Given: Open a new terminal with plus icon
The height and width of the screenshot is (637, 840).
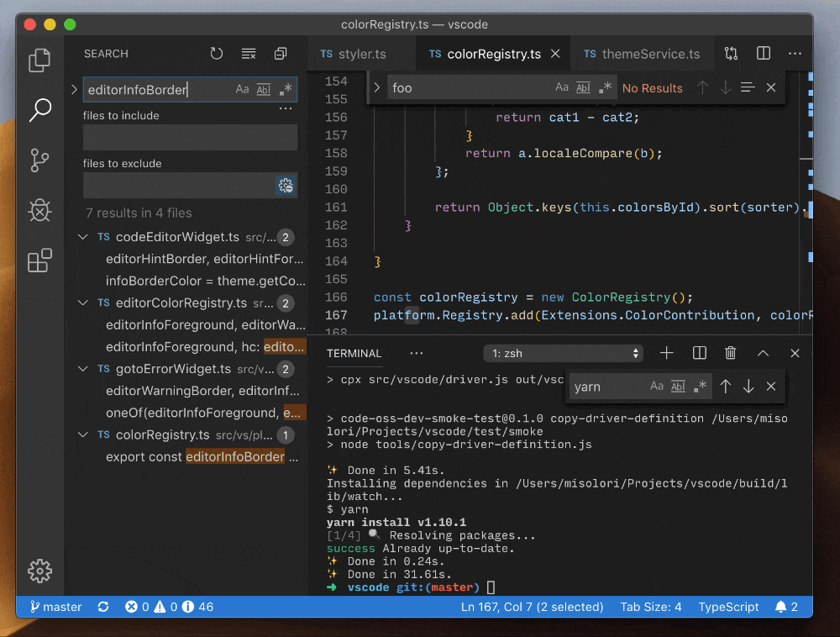Looking at the screenshot, I should click(666, 353).
